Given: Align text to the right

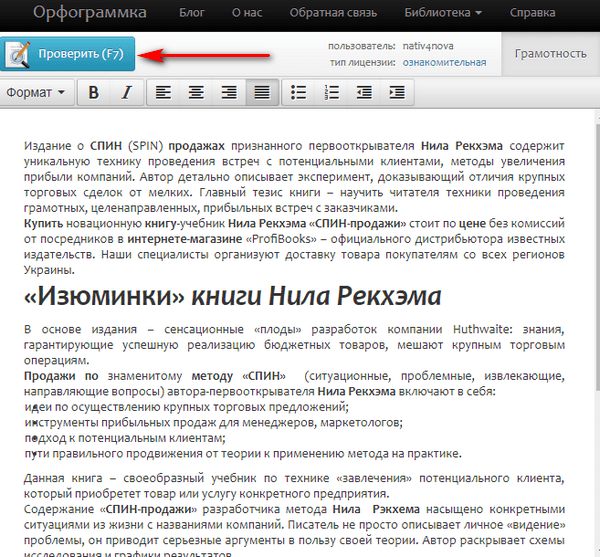Looking at the screenshot, I should click(229, 92).
